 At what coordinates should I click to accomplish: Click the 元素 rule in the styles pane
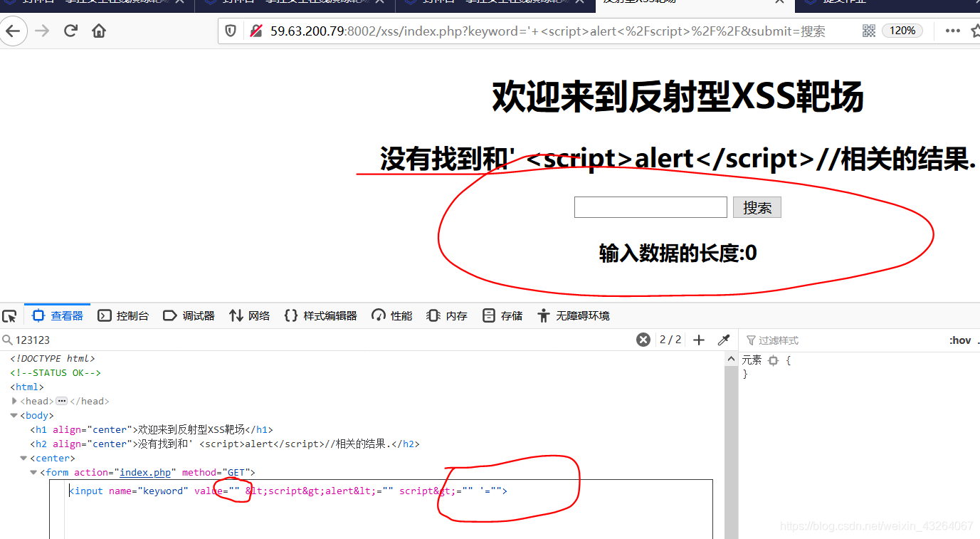[x=752, y=360]
